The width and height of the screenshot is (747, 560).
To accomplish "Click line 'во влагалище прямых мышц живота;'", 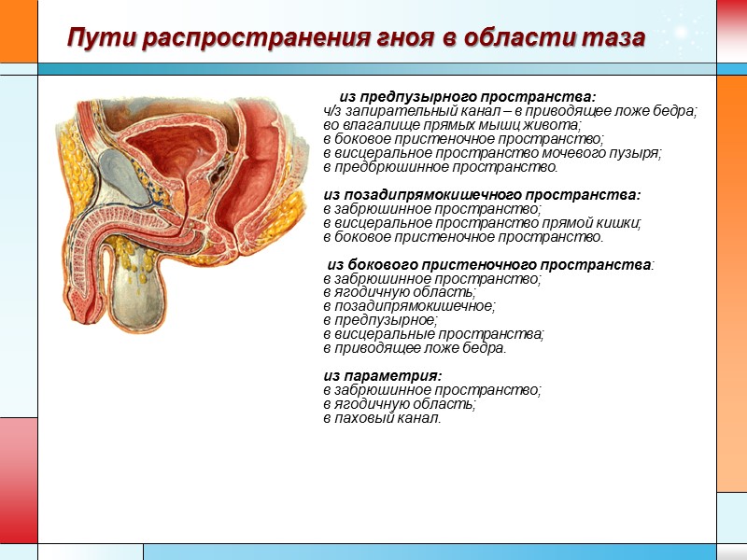I will click(x=453, y=125).
